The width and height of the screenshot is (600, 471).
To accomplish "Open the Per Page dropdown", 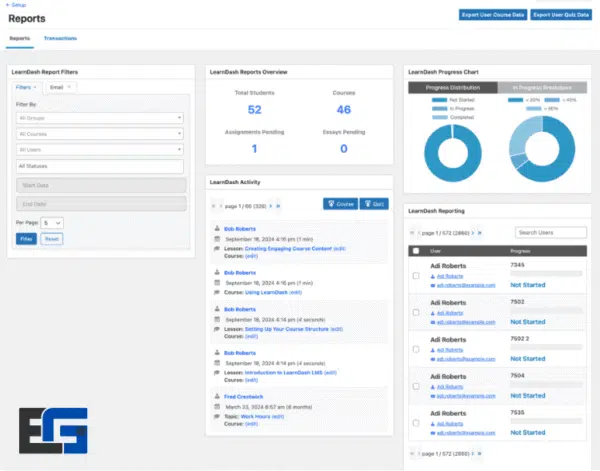I will point(53,222).
